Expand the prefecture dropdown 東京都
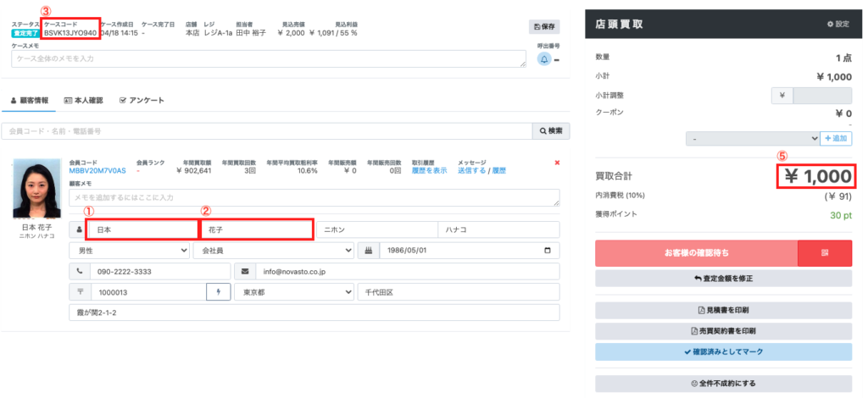Image resolution: width=868 pixels, height=398 pixels. [294, 292]
